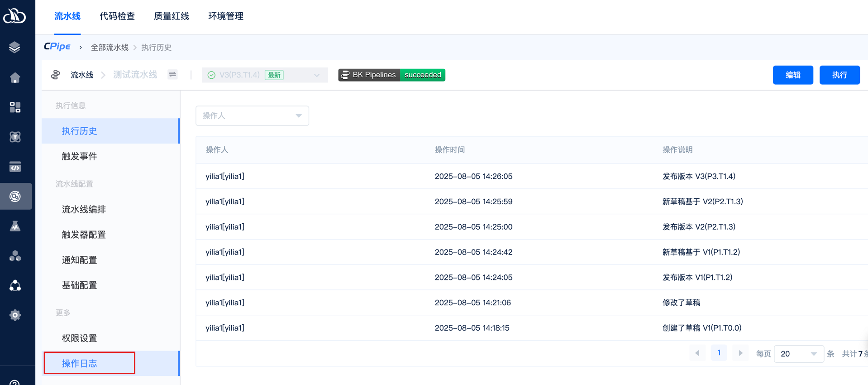Open the dashboard grid sidebar icon
The width and height of the screenshot is (868, 385).
point(15,107)
